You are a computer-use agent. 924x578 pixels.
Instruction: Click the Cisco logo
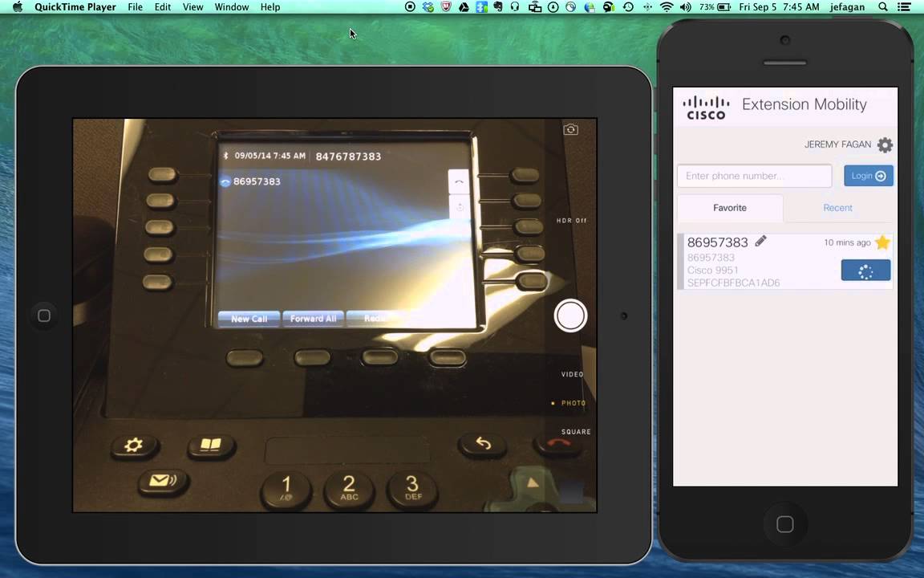point(706,108)
